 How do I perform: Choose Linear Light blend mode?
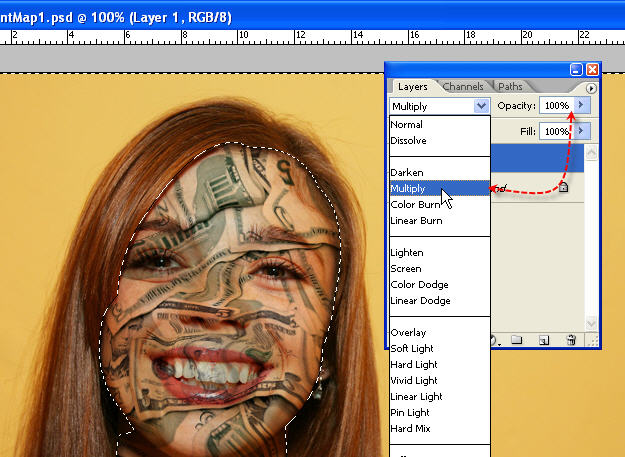pos(440,396)
